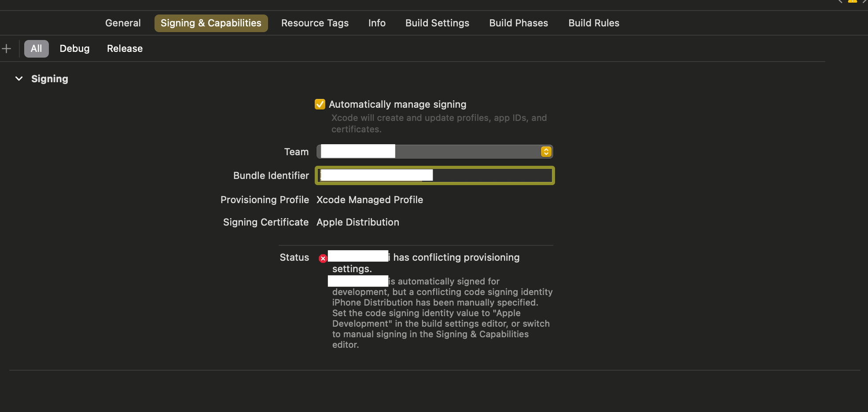This screenshot has height=412, width=868.
Task: Click the Add Capability plus icon
Action: coord(7,48)
